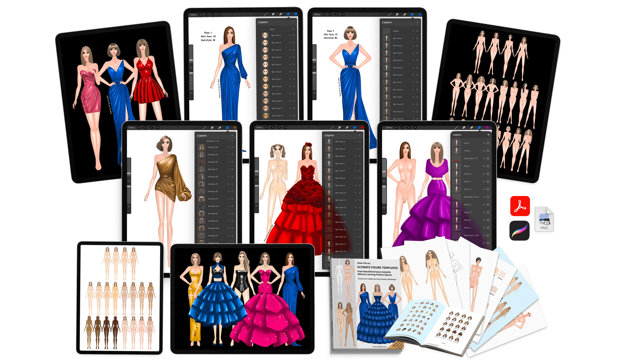Open blend mode N of Pose 12 layer
Screen dimensions: 644x362
484,189
